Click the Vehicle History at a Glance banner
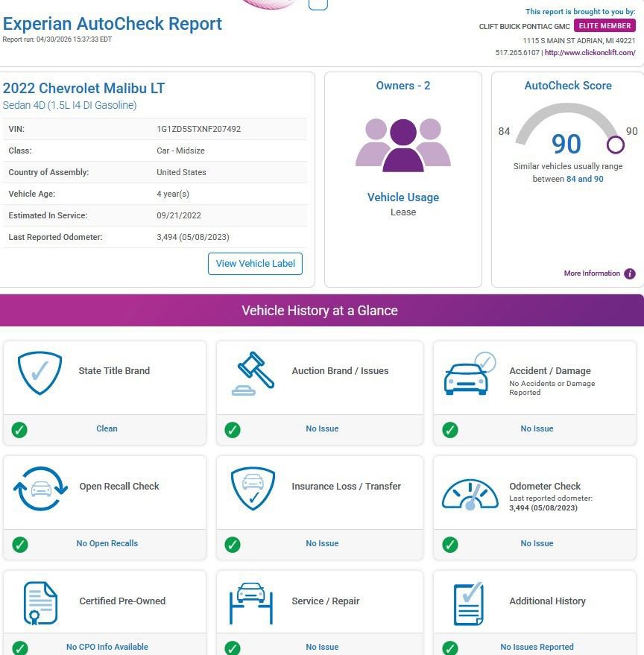This screenshot has width=644, height=655. (x=322, y=311)
